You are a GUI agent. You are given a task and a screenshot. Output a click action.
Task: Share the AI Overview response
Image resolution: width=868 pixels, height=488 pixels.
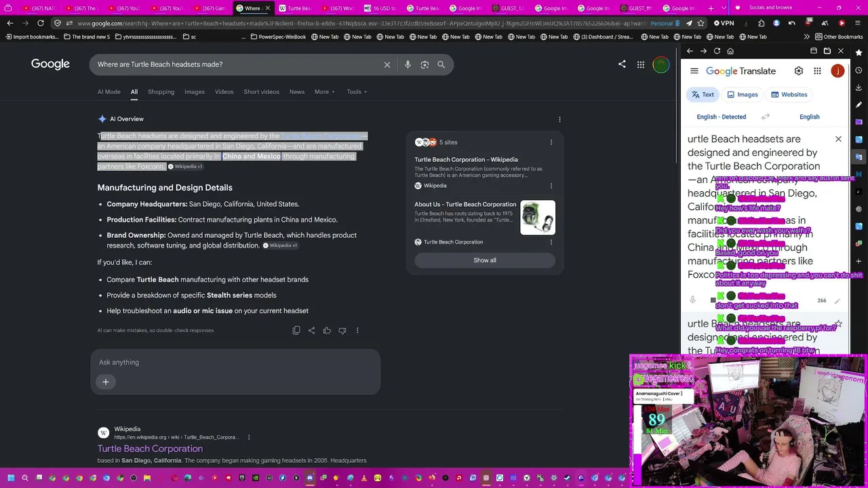coord(311,331)
